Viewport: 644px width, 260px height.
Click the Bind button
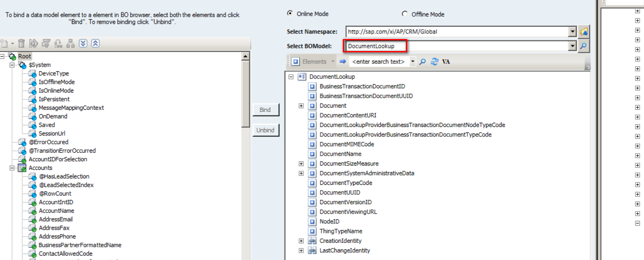(x=266, y=110)
